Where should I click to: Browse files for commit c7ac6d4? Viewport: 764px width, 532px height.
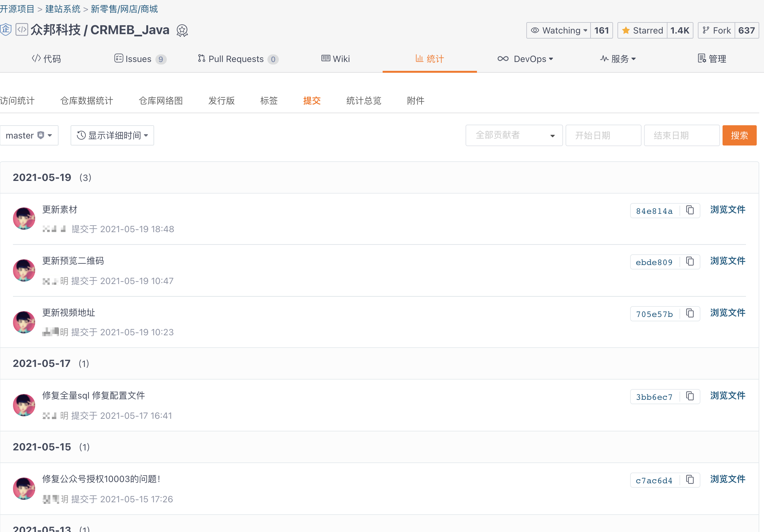coord(728,479)
